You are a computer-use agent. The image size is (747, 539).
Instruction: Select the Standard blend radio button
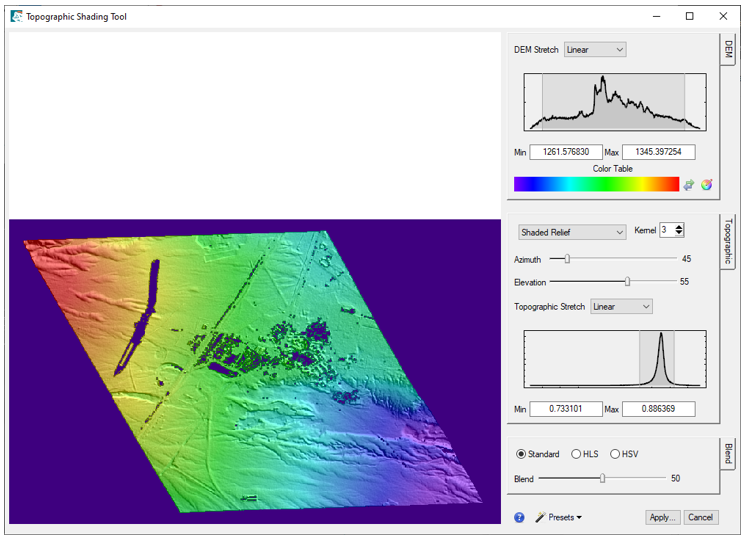point(521,454)
